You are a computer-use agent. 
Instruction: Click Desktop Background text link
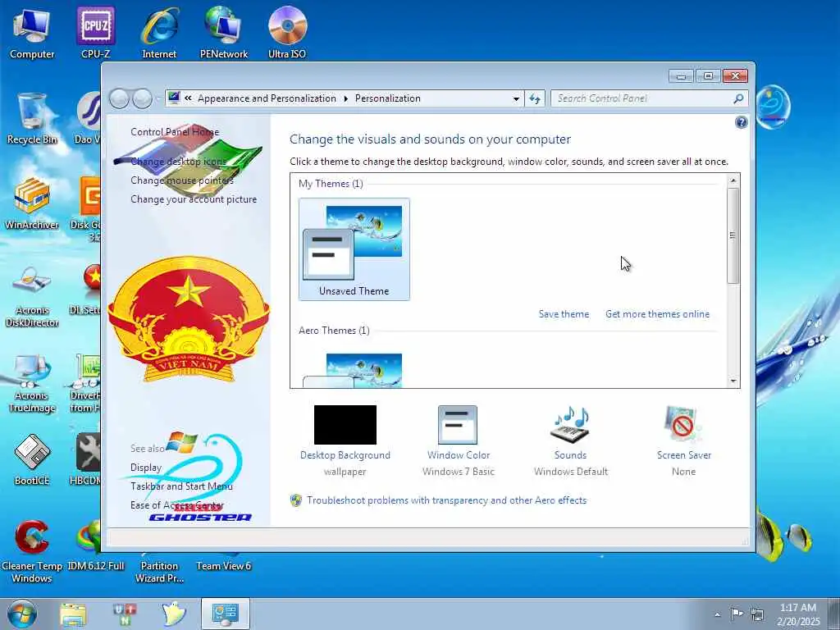345,454
